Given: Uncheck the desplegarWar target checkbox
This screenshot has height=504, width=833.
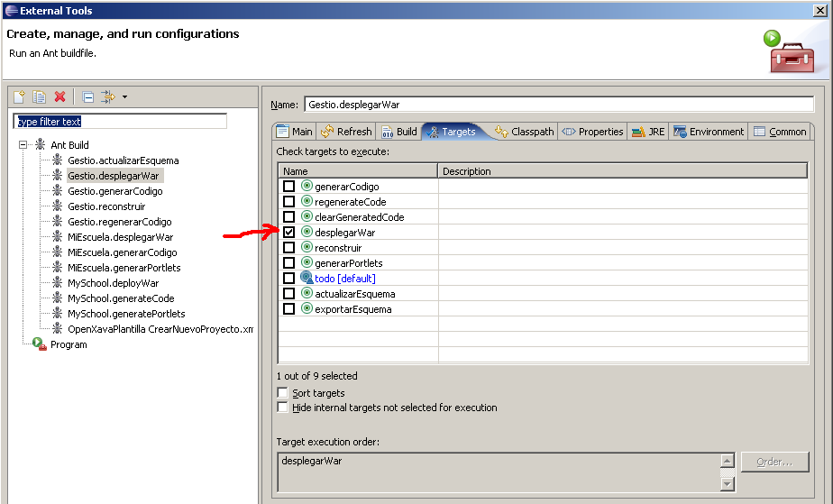Looking at the screenshot, I should [289, 233].
